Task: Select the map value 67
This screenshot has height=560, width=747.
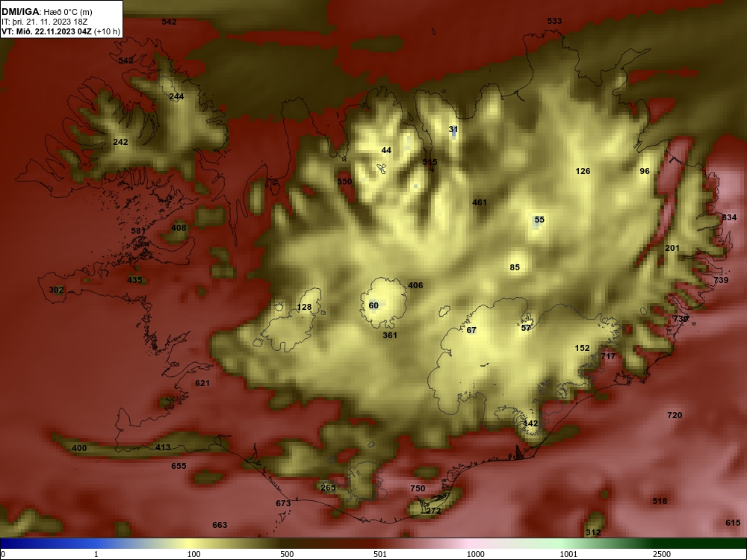Action: pyautogui.click(x=471, y=330)
